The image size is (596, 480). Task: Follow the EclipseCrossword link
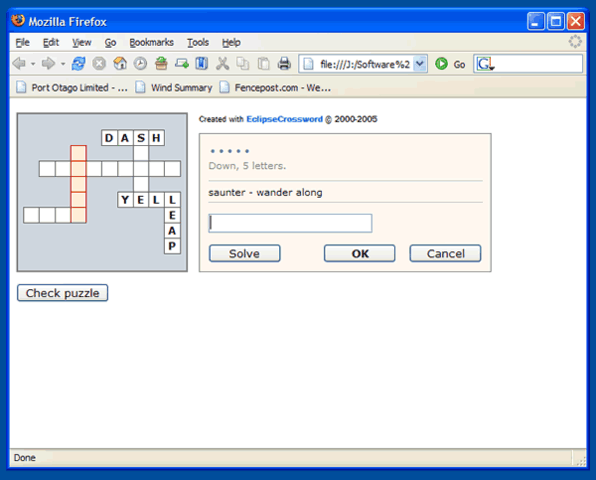284,119
